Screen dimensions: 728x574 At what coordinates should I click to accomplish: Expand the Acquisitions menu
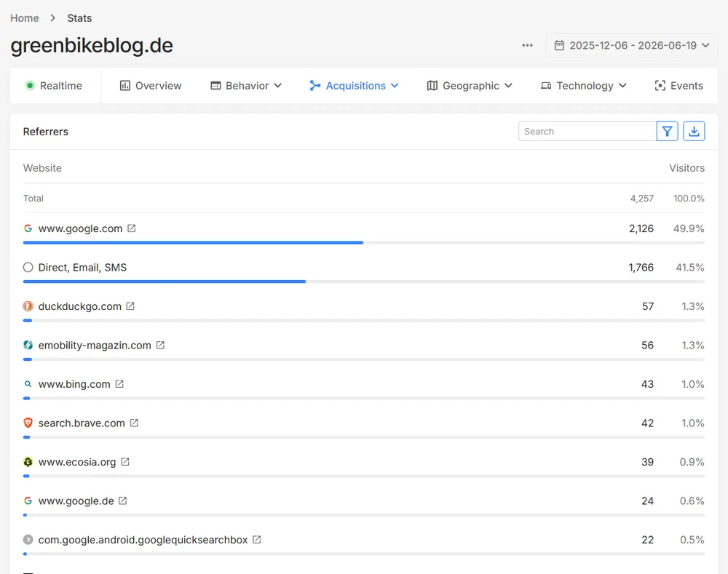[x=355, y=86]
